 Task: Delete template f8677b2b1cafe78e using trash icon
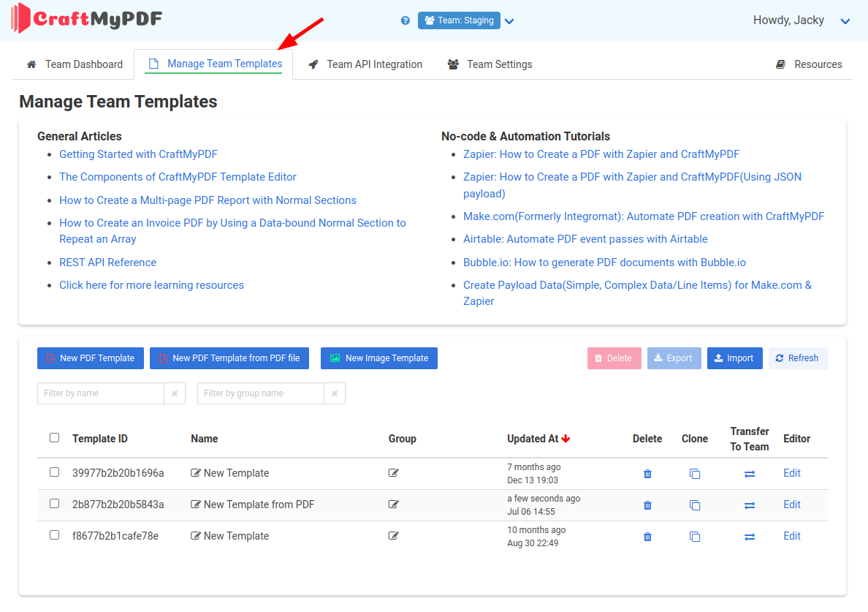click(647, 537)
